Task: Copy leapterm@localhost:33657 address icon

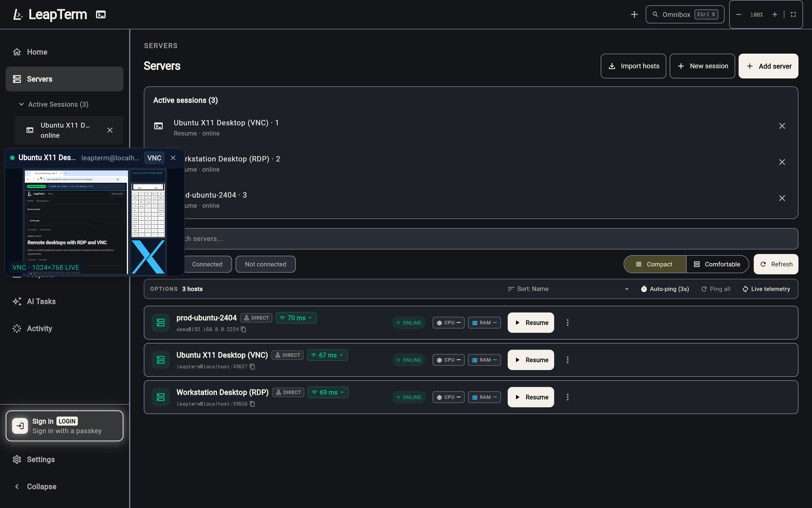Action: point(252,367)
